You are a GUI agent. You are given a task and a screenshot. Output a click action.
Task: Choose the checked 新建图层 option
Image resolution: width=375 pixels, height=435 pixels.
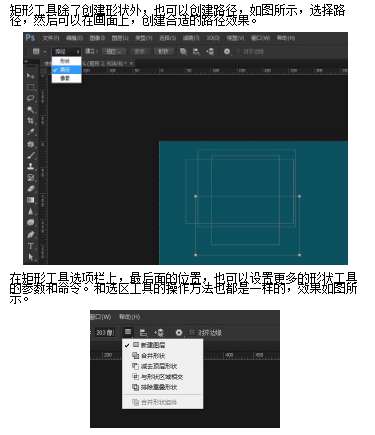(163, 345)
